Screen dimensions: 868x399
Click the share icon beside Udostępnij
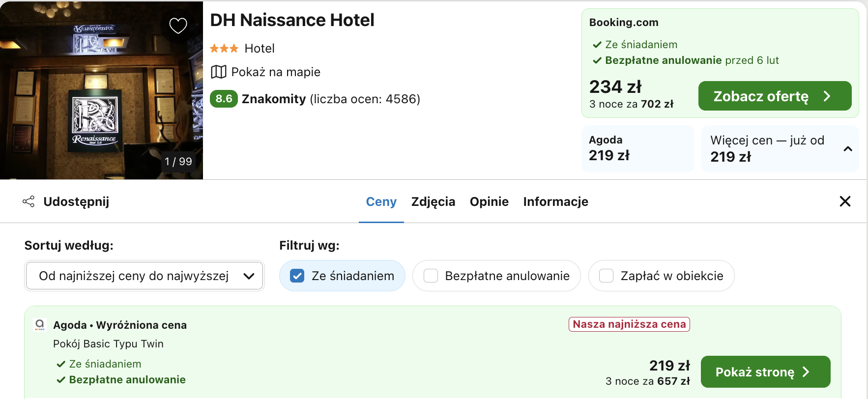[x=29, y=201]
